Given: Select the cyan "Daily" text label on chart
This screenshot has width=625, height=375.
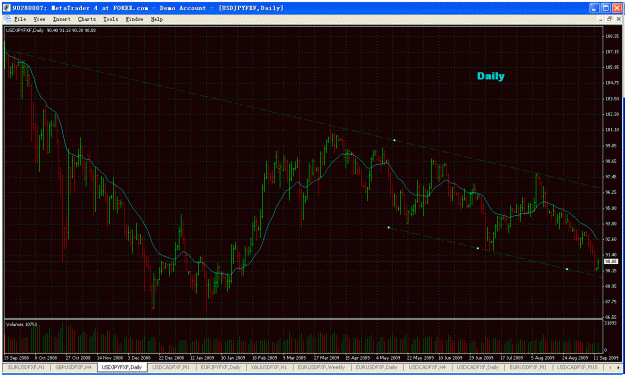Looking at the screenshot, I should [x=491, y=76].
